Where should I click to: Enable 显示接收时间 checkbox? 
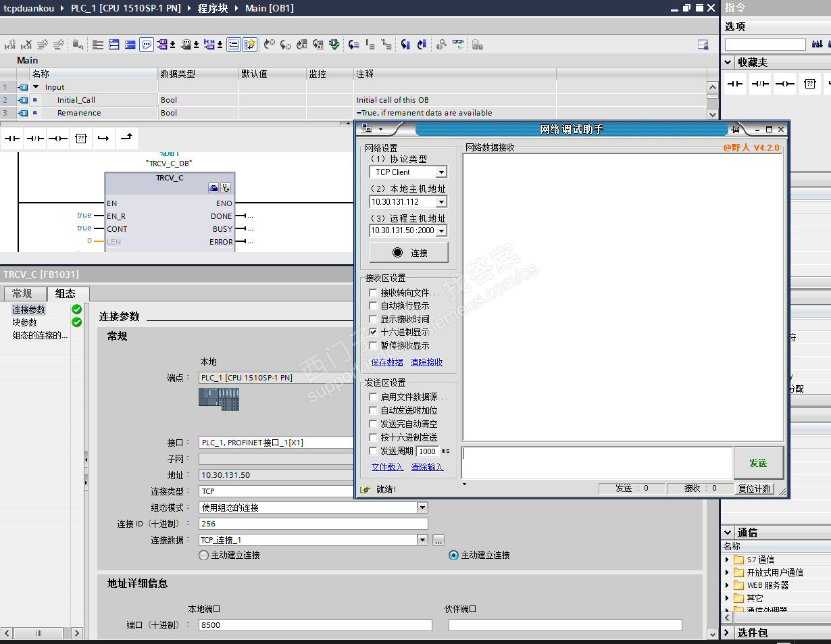pyautogui.click(x=373, y=319)
